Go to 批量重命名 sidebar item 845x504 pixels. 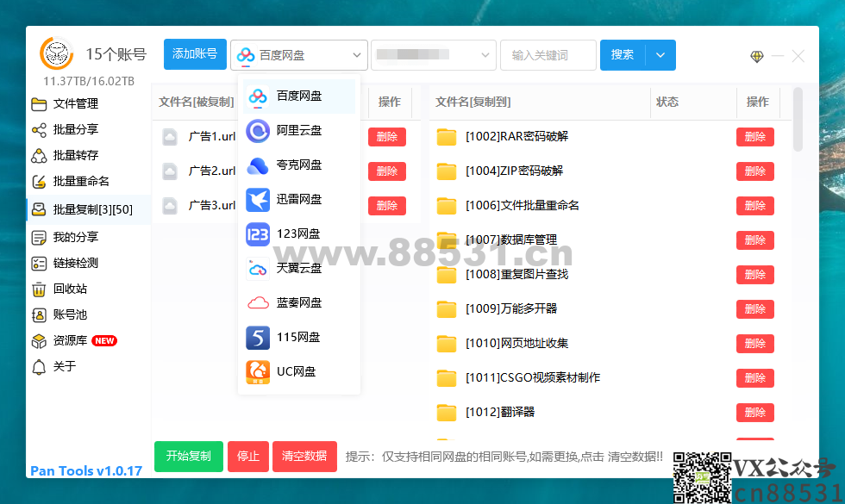81,182
